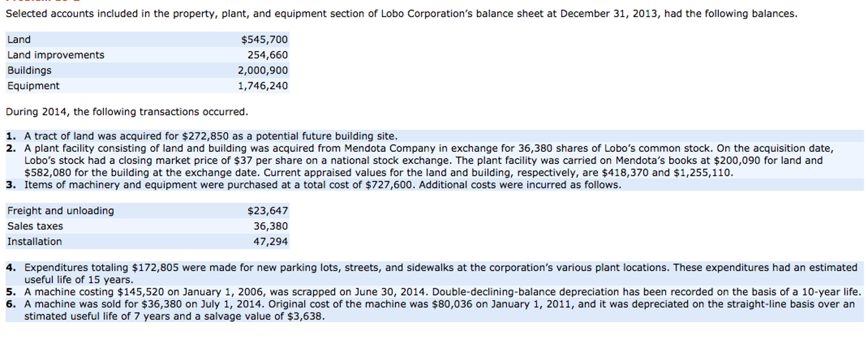This screenshot has height=344, width=868.
Task: Click the 254,660 land improvements amount
Action: click(267, 55)
